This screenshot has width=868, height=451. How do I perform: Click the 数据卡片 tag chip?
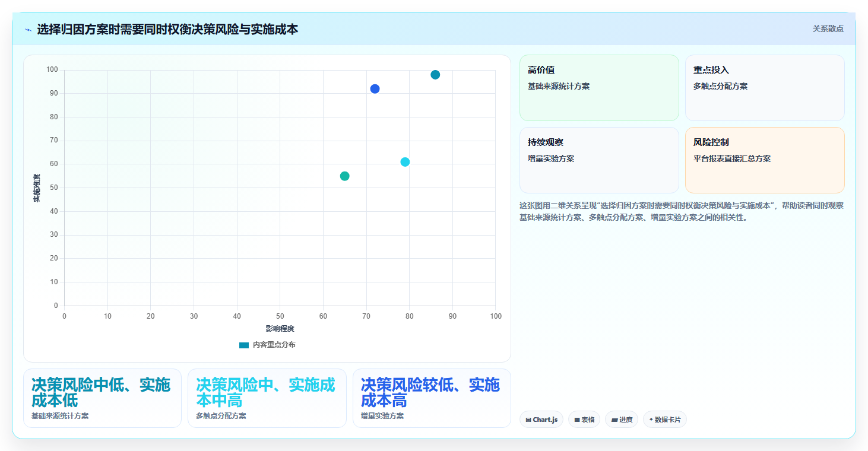point(665,420)
